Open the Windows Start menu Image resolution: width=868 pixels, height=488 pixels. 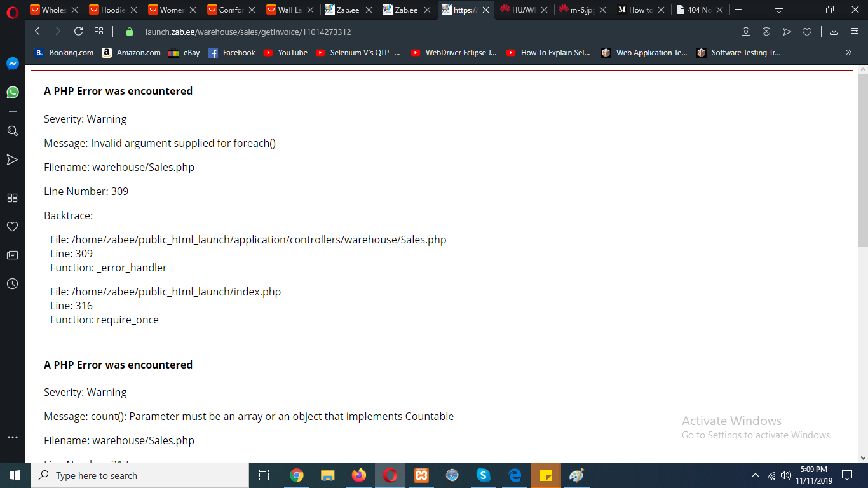click(x=15, y=475)
